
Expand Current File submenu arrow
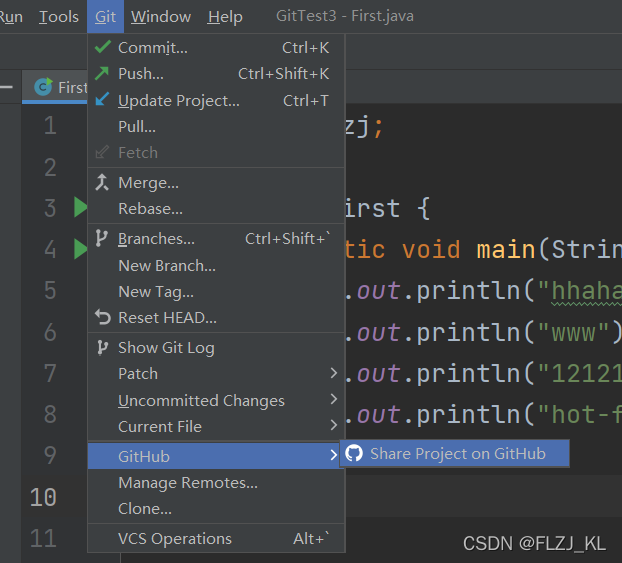pos(334,425)
